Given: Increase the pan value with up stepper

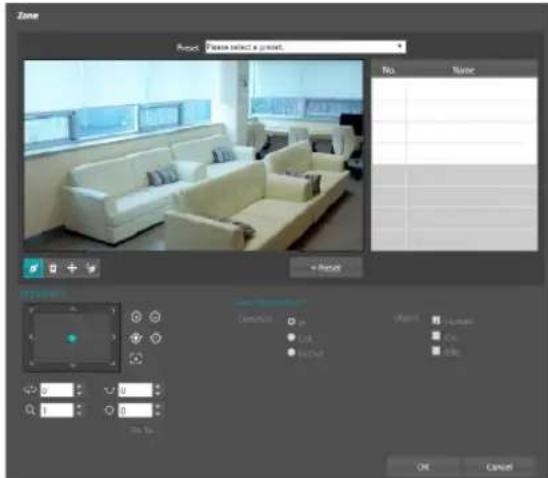Looking at the screenshot, I should [x=79, y=387].
